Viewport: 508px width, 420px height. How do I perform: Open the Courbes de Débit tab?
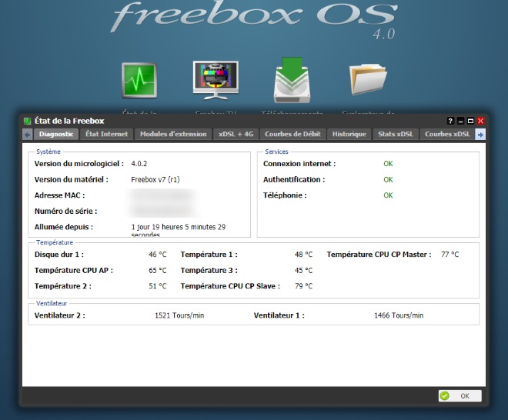click(x=292, y=134)
